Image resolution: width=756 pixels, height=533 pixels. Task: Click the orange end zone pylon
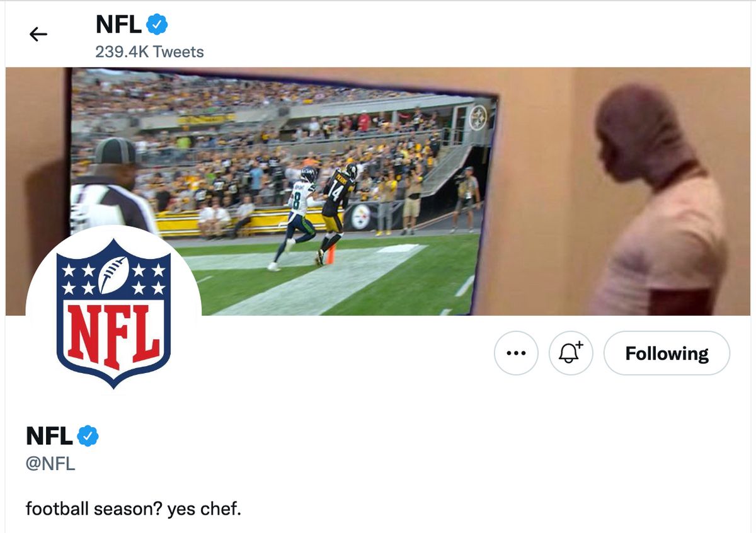coord(329,253)
